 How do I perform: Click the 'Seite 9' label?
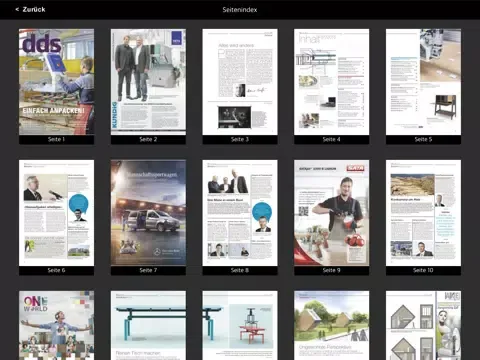[332, 270]
